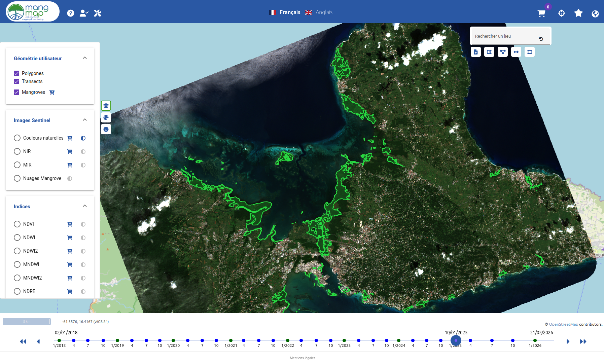Open the tools wrench icon
Viewport: 604px width, 364px height.
click(x=98, y=13)
